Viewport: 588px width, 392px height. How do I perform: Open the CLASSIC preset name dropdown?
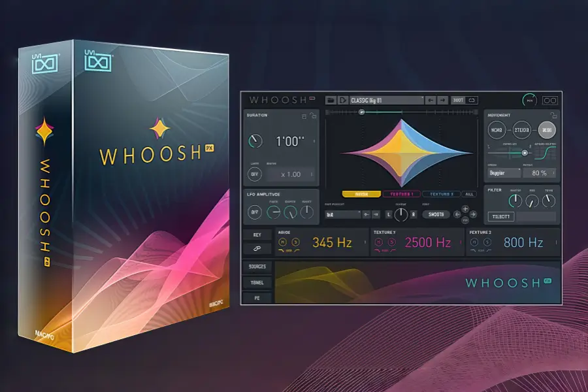coord(387,100)
